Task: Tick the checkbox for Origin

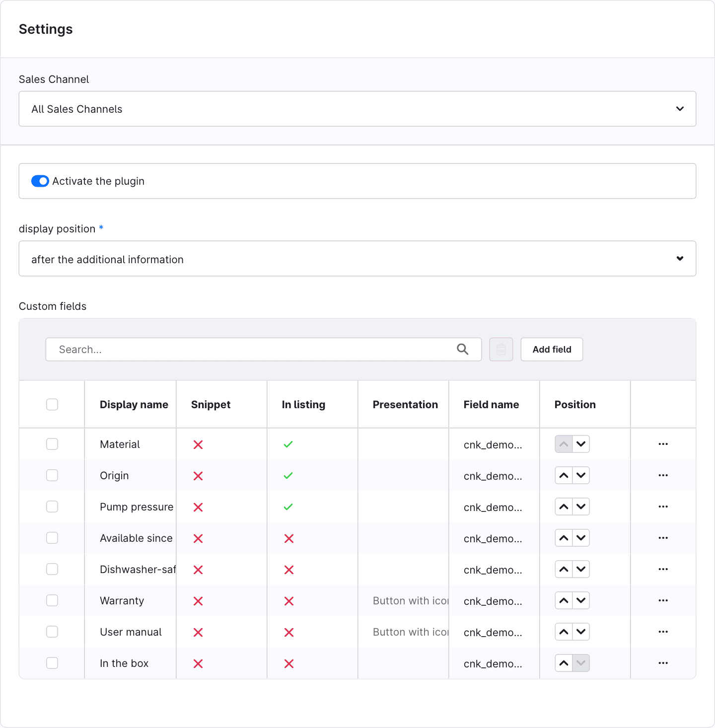Action: [52, 475]
